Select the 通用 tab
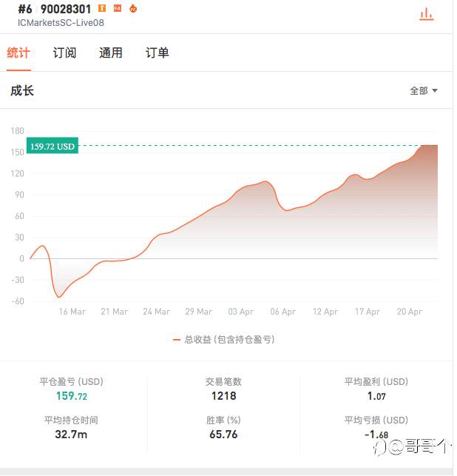The height and width of the screenshot is (476, 457). (x=111, y=53)
